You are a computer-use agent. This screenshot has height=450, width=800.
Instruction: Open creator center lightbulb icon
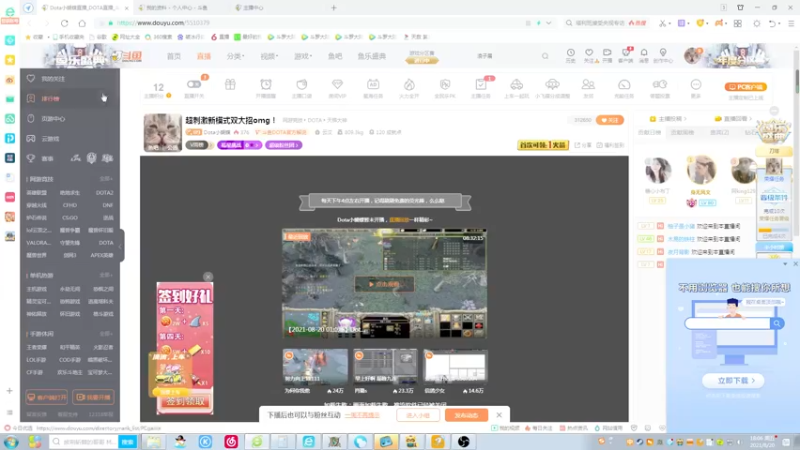coord(663,53)
